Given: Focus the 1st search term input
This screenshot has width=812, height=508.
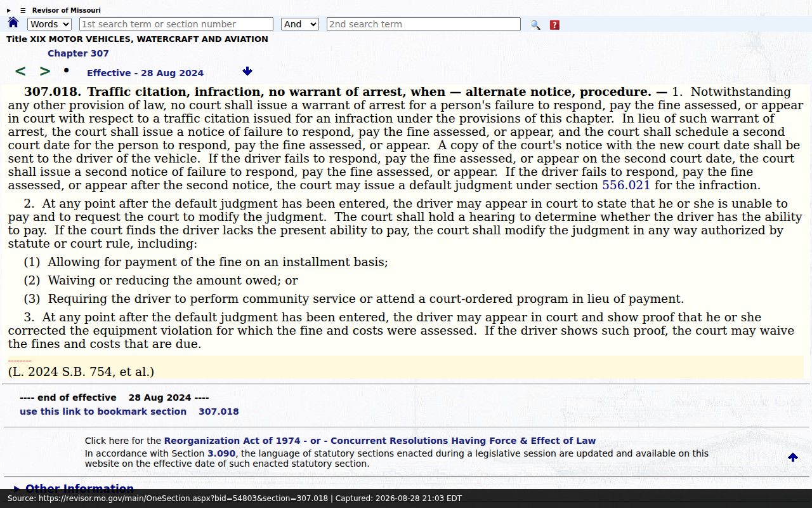Looking at the screenshot, I should pos(176,24).
